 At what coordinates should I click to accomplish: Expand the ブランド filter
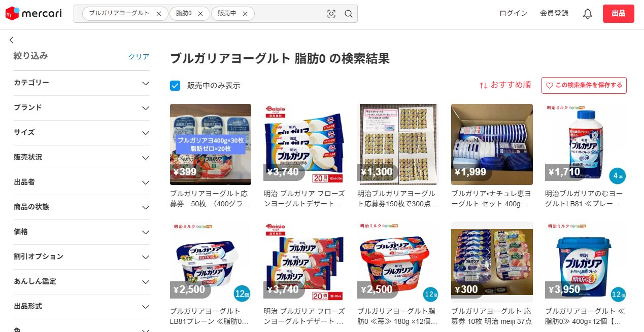point(82,108)
